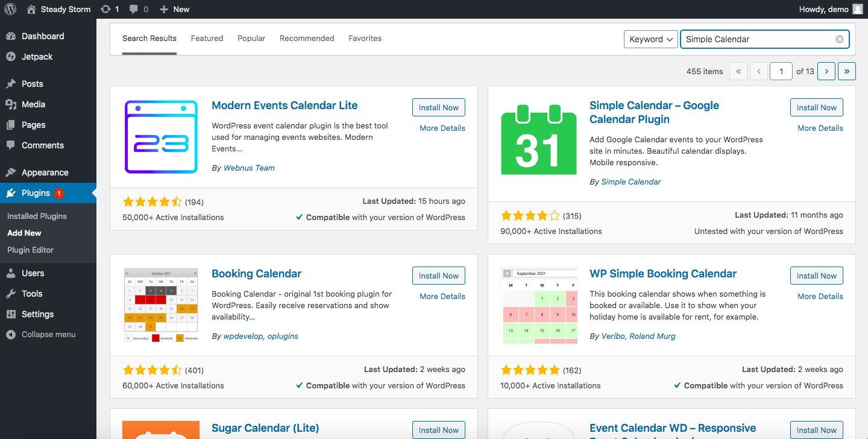
Task: View More Details for WP Simple Booking Calendar
Action: [x=820, y=296]
